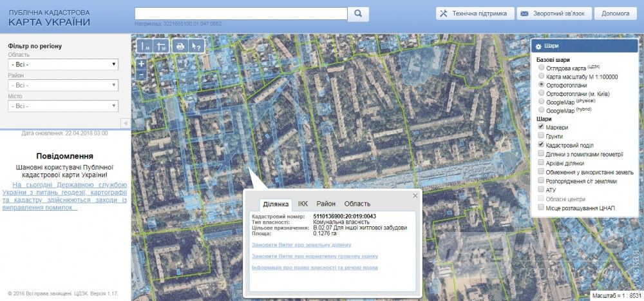The width and height of the screenshot is (644, 301).
Task: Click the print map icon
Action: [181, 46]
